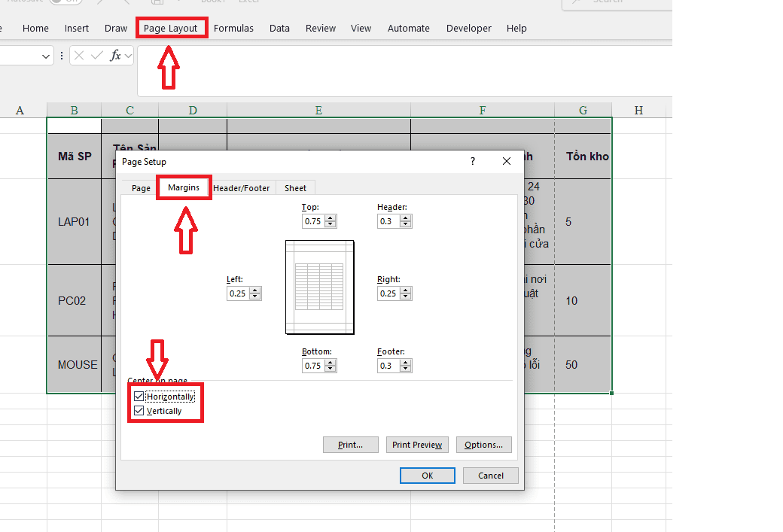Image resolution: width=783 pixels, height=532 pixels.
Task: Open the Page Layout ribbon tab
Action: pyautogui.click(x=170, y=29)
